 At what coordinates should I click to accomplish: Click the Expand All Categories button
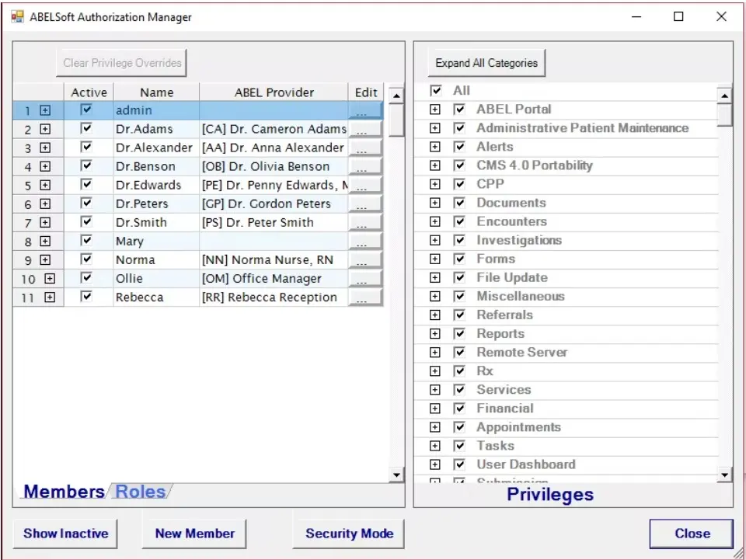[486, 64]
